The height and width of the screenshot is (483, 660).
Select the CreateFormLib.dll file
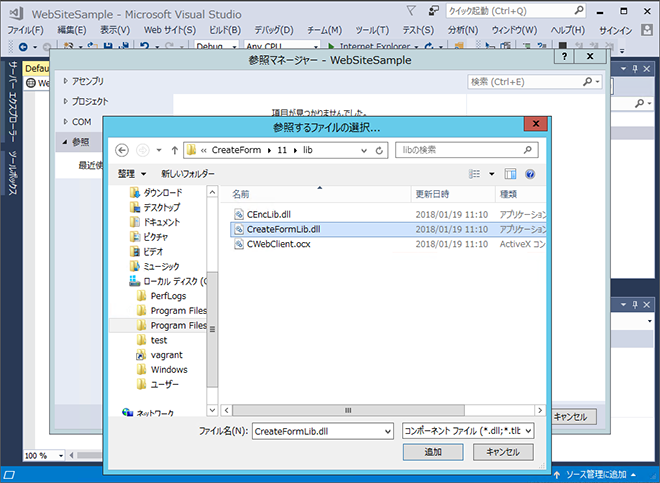[x=388, y=229]
